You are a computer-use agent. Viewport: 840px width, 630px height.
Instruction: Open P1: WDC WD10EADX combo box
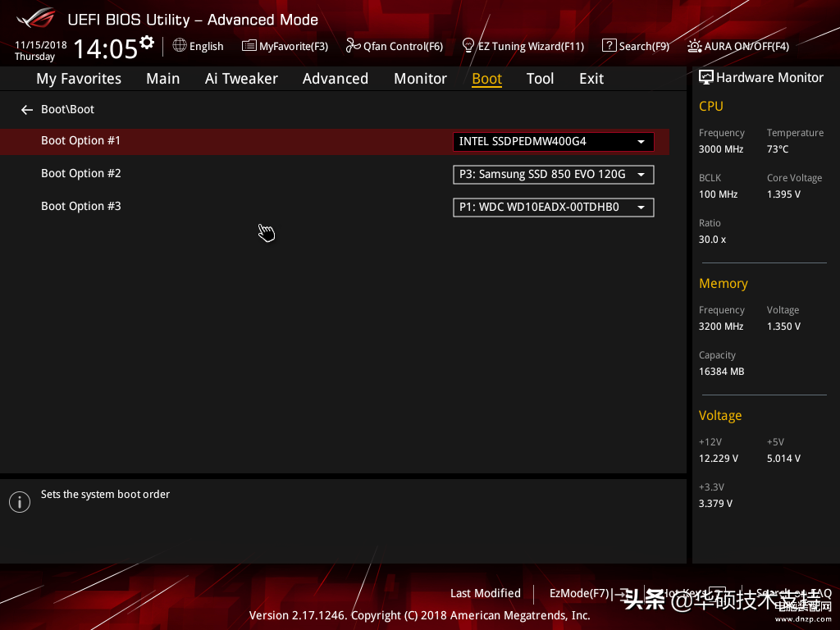tap(554, 208)
